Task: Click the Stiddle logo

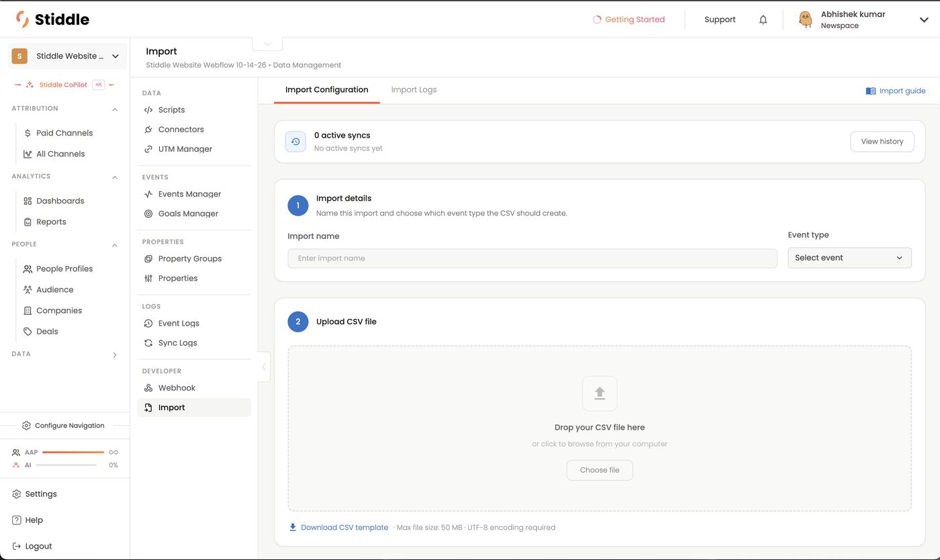Action: coord(52,19)
